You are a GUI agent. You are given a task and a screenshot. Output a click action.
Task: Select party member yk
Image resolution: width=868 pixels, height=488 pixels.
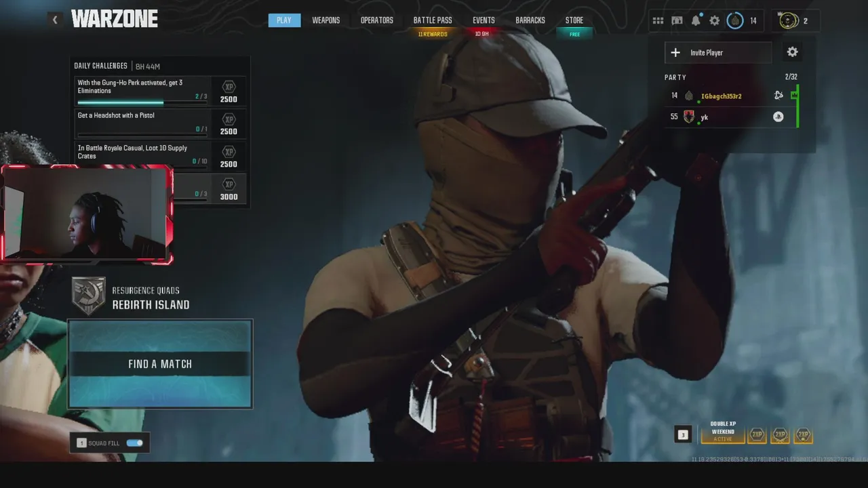pos(731,117)
